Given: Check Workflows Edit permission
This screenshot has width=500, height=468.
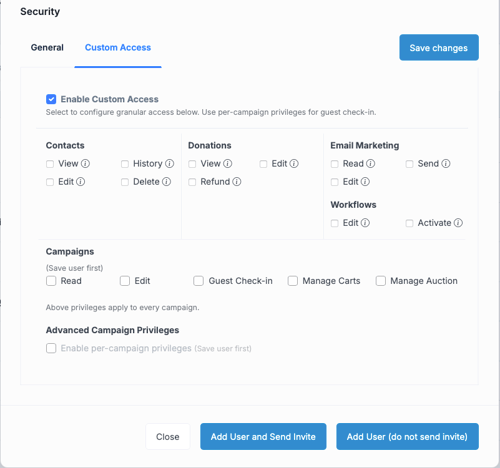Looking at the screenshot, I should (335, 223).
